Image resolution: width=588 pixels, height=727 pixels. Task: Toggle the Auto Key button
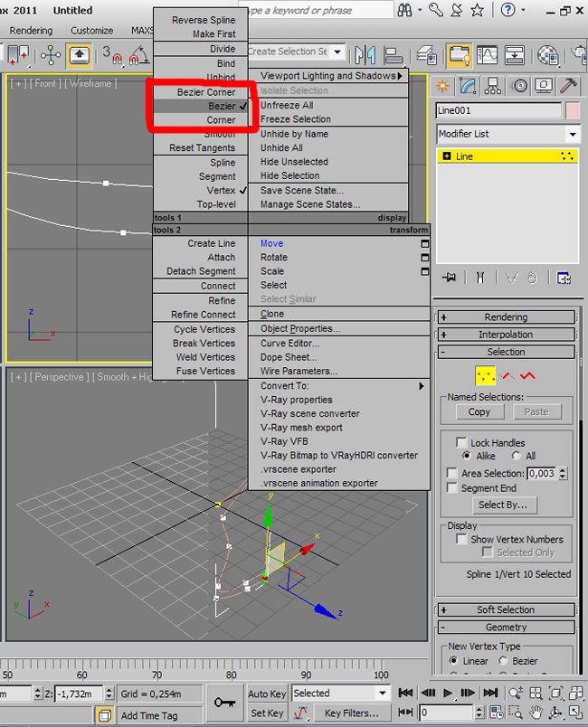coord(267,694)
